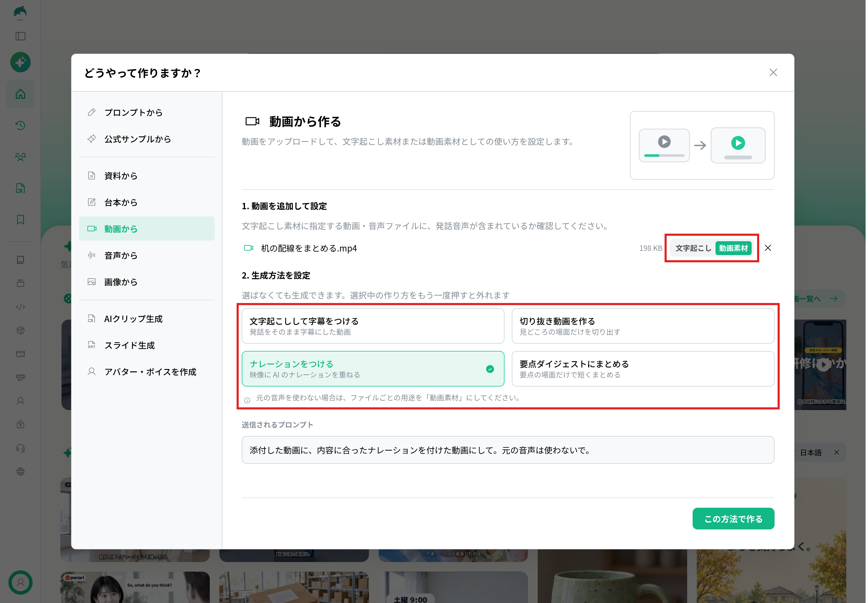The width and height of the screenshot is (868, 603).
Task: Toggle the sidebar panel icon
Action: click(x=20, y=36)
